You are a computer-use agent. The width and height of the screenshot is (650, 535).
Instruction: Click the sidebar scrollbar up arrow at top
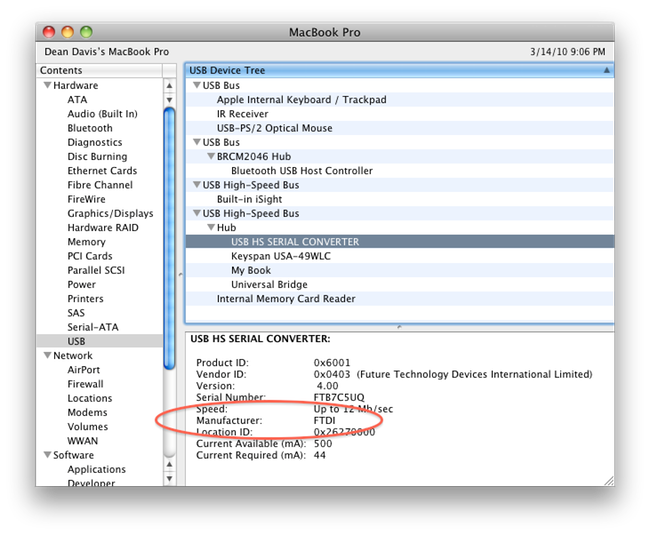click(x=169, y=86)
